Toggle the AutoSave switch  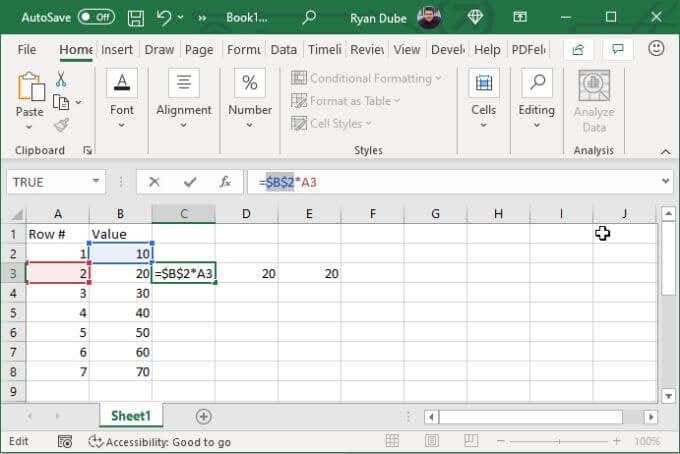[96, 17]
